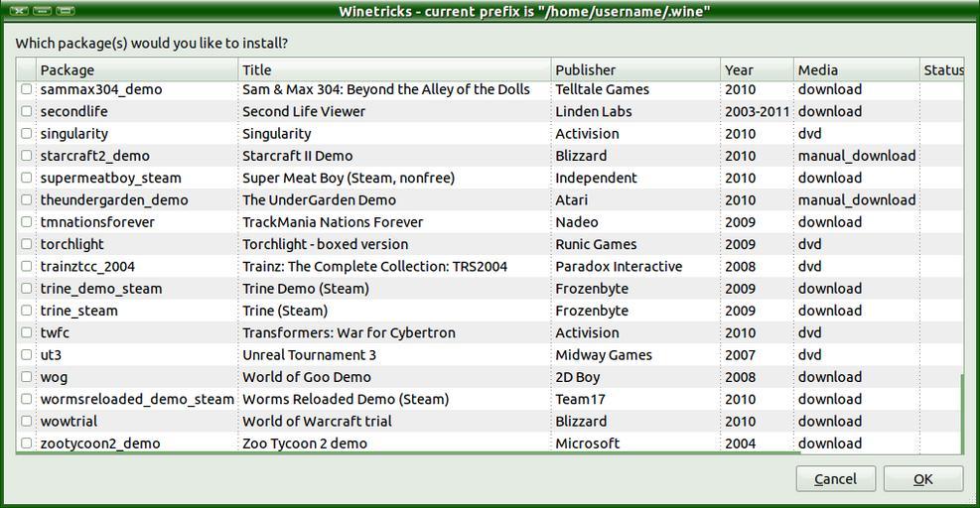Click the Media column header
This screenshot has height=508, width=980.
(x=856, y=69)
